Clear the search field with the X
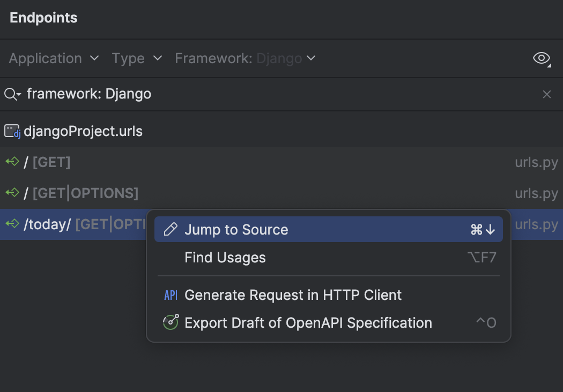Screen dimensions: 563x392 [x=547, y=94]
